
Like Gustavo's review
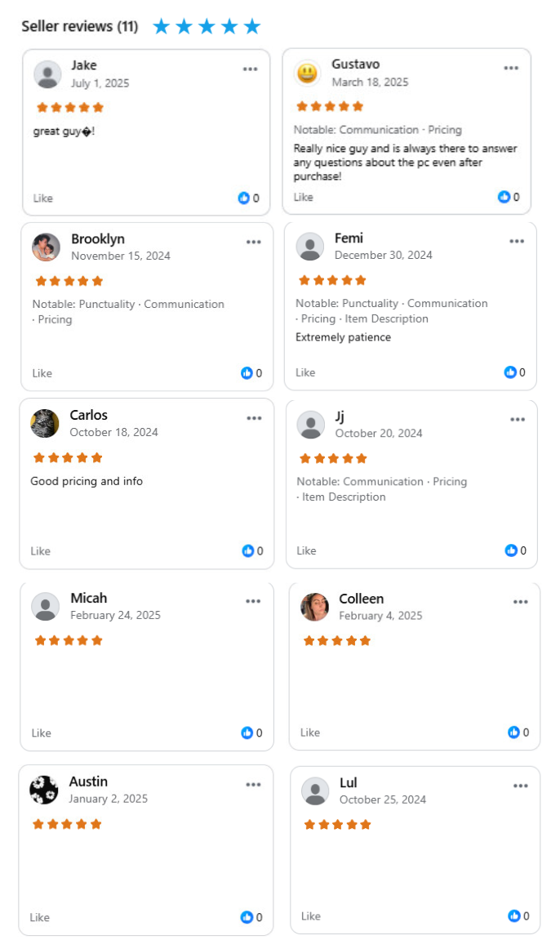pos(304,197)
